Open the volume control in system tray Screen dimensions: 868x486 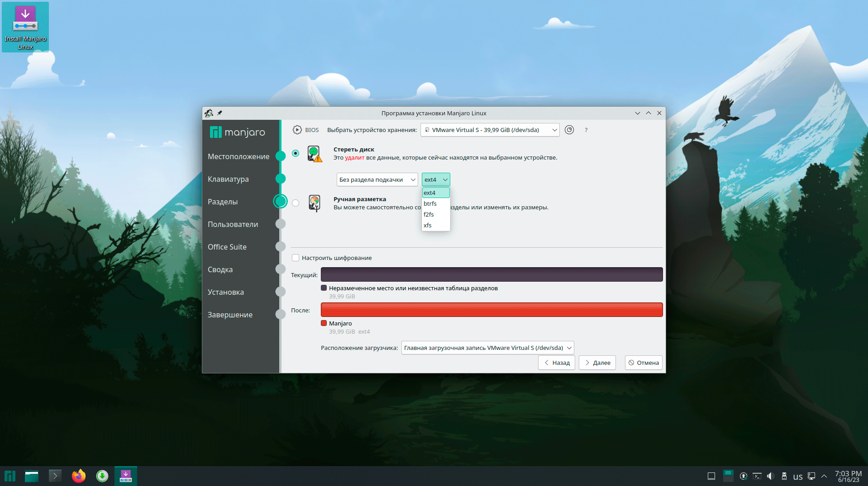coord(771,476)
